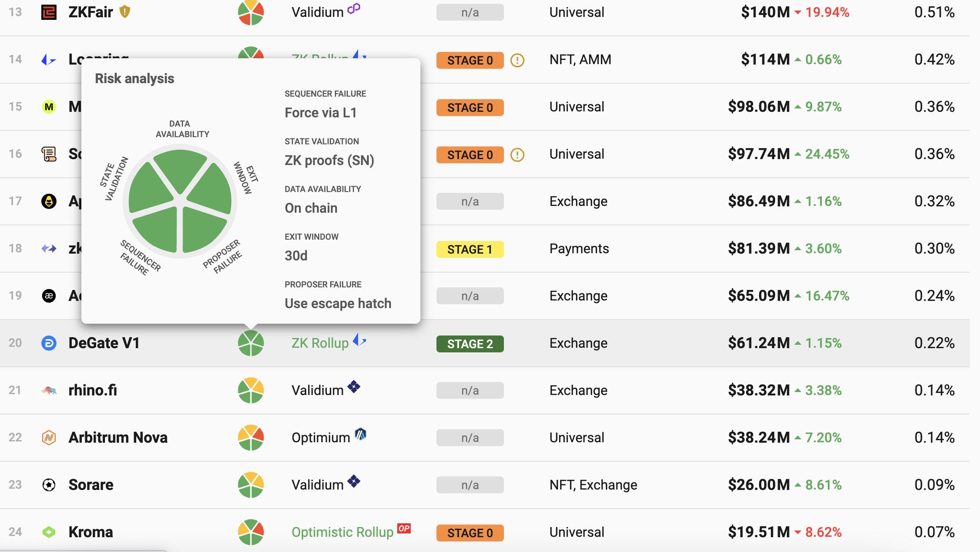Image resolution: width=980 pixels, height=552 pixels.
Task: Click the 'ZK proofs (SN)' state validation value
Action: click(x=329, y=160)
